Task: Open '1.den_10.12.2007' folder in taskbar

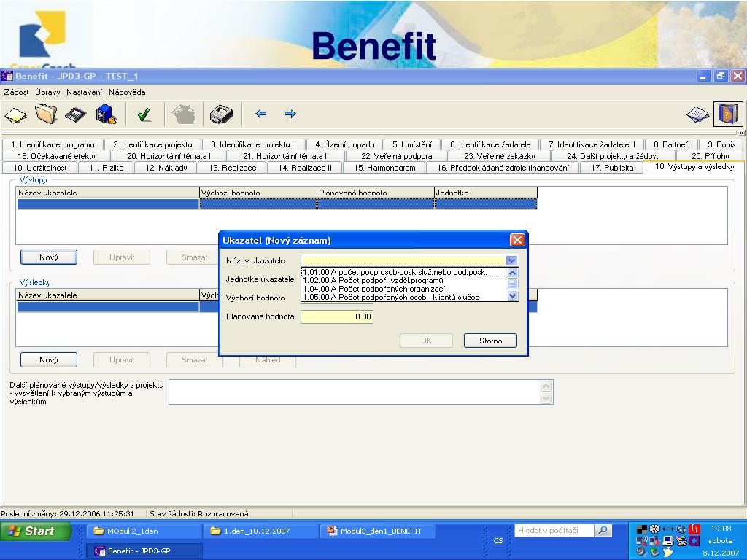Action: point(260,531)
